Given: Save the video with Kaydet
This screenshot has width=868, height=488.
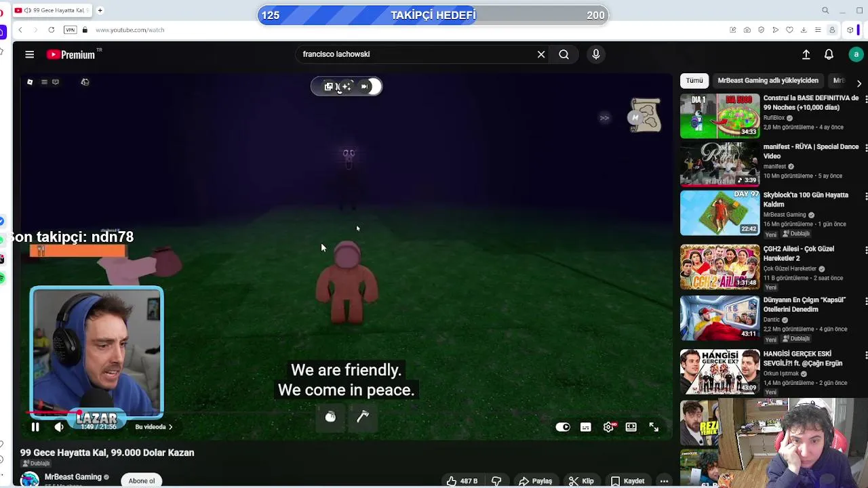Looking at the screenshot, I should coord(627,481).
